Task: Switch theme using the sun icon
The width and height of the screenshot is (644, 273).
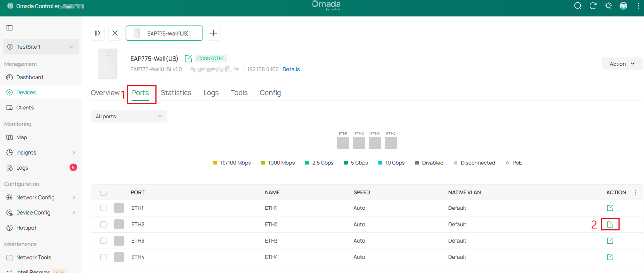Action: pos(608,6)
